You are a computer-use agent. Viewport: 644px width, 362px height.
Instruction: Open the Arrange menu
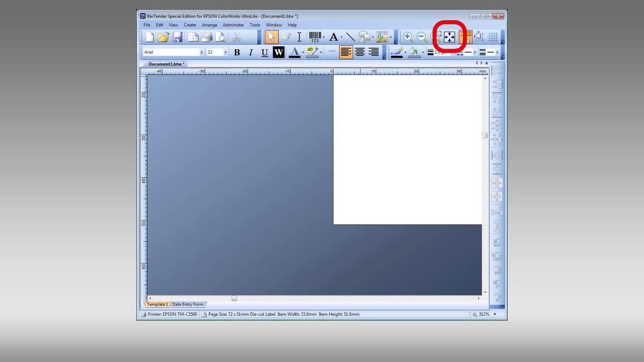(209, 25)
